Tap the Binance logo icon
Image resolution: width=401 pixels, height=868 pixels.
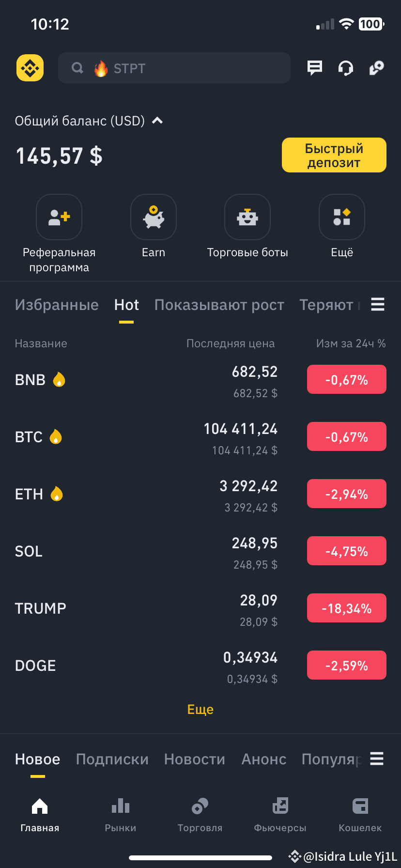point(30,68)
